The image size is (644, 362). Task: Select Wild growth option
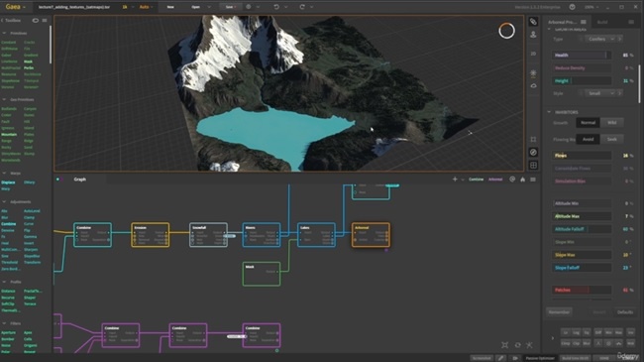611,123
